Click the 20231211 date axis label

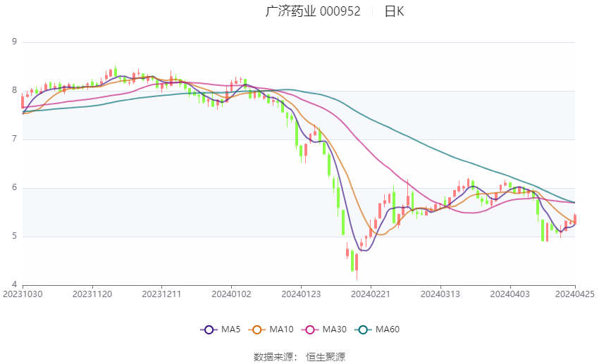point(161,294)
